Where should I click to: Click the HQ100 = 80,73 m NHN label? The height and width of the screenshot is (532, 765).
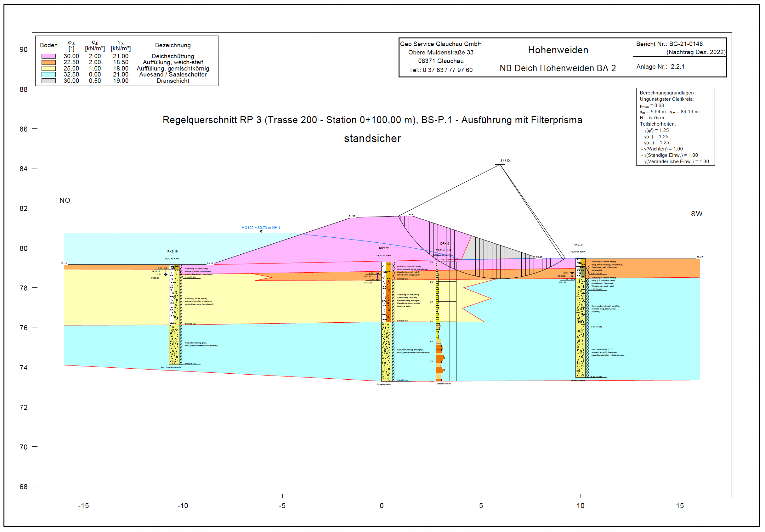click(x=261, y=228)
